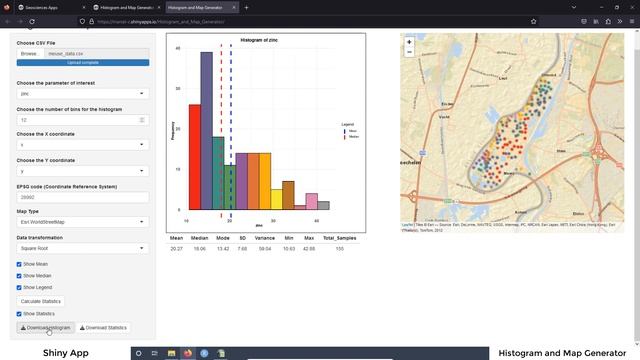Click the Download Statistics button

click(x=103, y=328)
